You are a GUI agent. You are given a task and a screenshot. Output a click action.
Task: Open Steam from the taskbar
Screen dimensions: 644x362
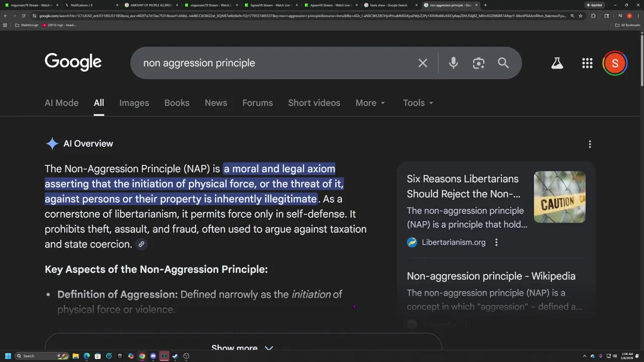(175, 356)
